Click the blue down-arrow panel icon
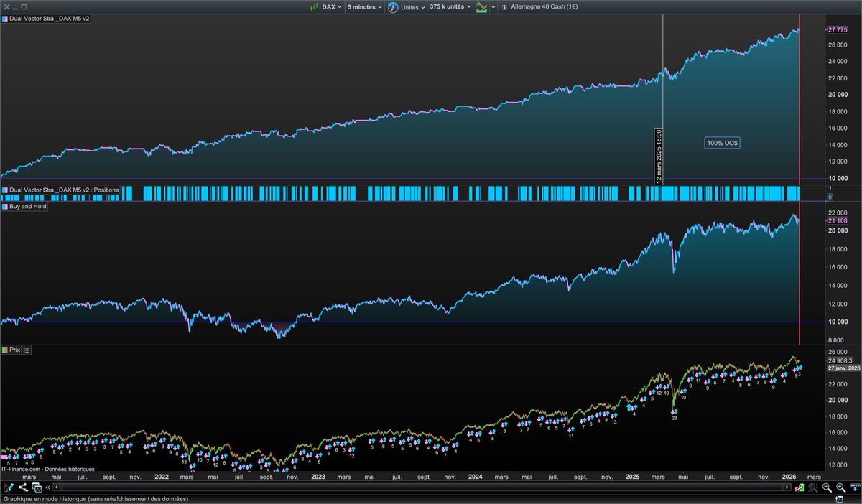This screenshot has height=504, width=862. coord(855,487)
